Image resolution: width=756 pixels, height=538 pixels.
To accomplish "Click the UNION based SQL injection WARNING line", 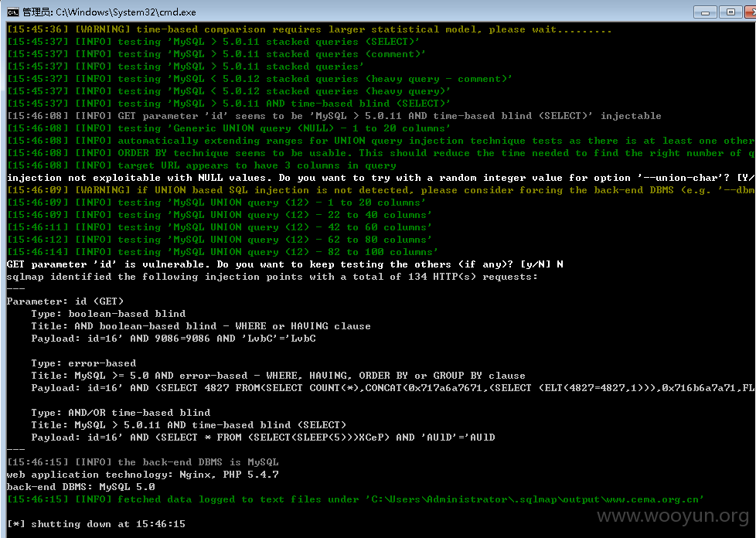I will point(380,190).
